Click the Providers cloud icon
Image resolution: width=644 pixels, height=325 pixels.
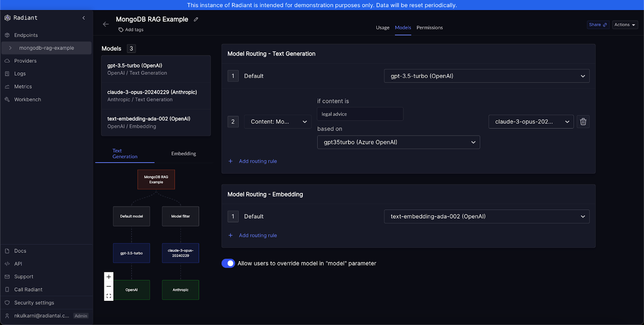tap(7, 61)
